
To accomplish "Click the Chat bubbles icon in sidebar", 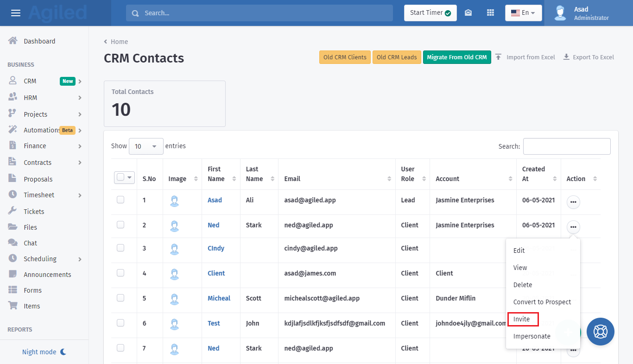I will pos(13,243).
